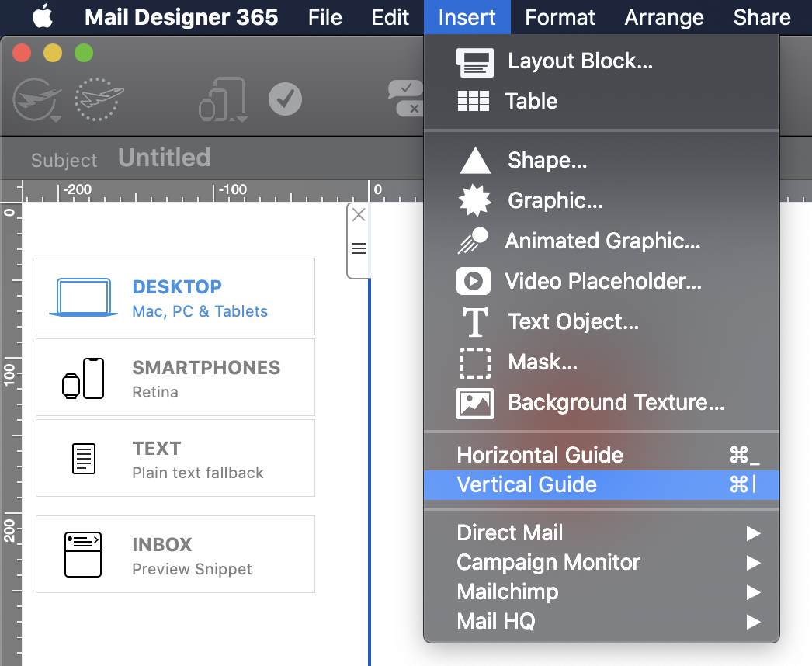Select the Smartphones Retina view
Image resolution: width=812 pixels, height=666 pixels.
[x=175, y=377]
